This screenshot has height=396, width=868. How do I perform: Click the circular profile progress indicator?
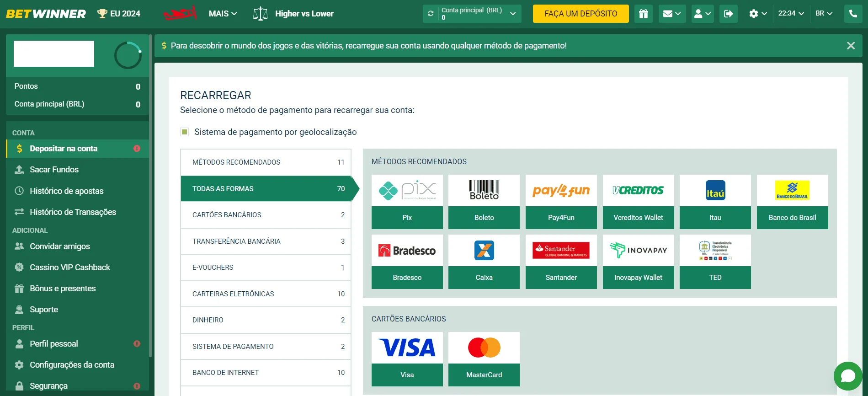(x=128, y=55)
